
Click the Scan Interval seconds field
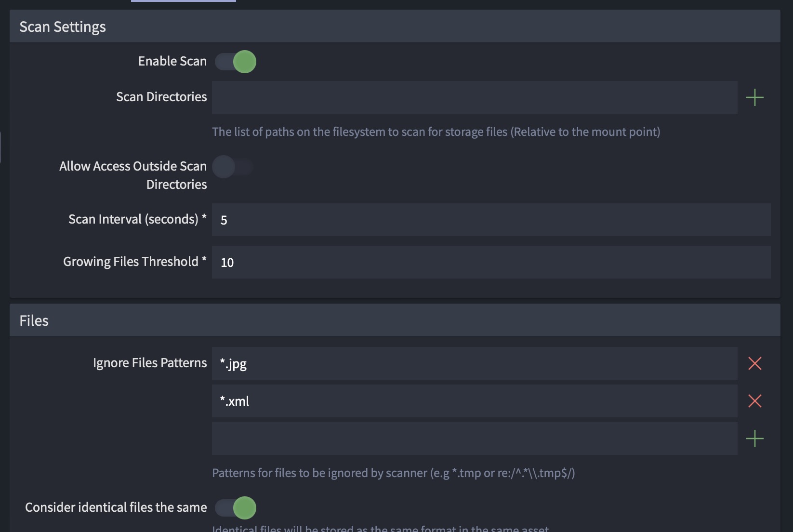point(490,220)
